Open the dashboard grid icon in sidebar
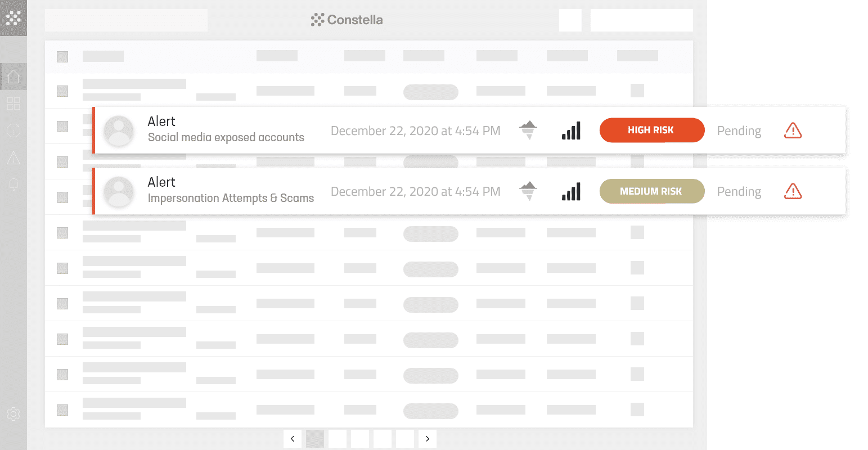868x450 pixels. (14, 103)
